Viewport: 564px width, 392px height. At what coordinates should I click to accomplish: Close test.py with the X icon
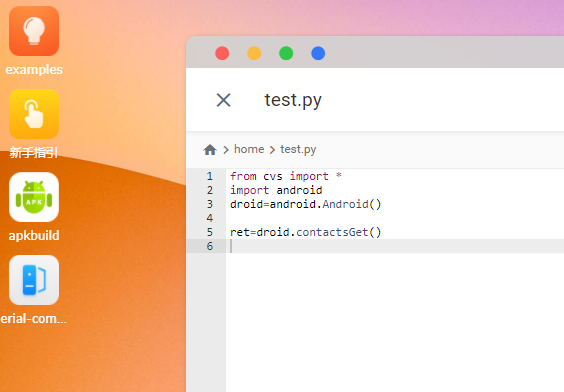[x=223, y=100]
